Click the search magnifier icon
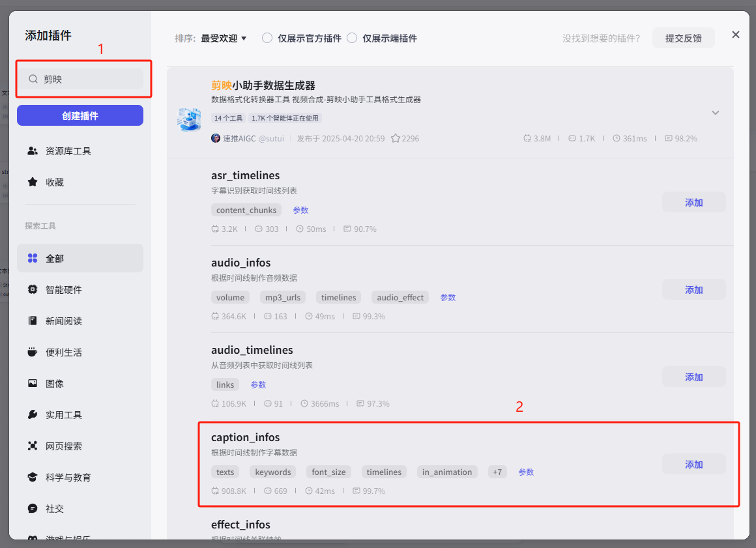 click(x=33, y=79)
